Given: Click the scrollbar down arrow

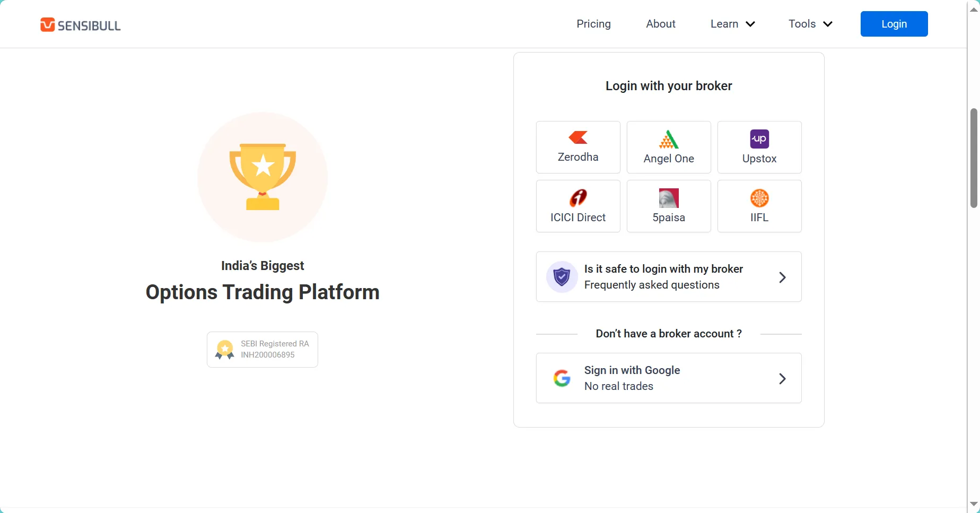Looking at the screenshot, I should [x=974, y=504].
